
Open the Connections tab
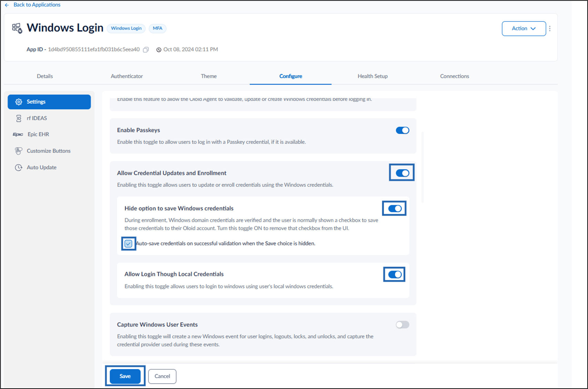pos(454,76)
